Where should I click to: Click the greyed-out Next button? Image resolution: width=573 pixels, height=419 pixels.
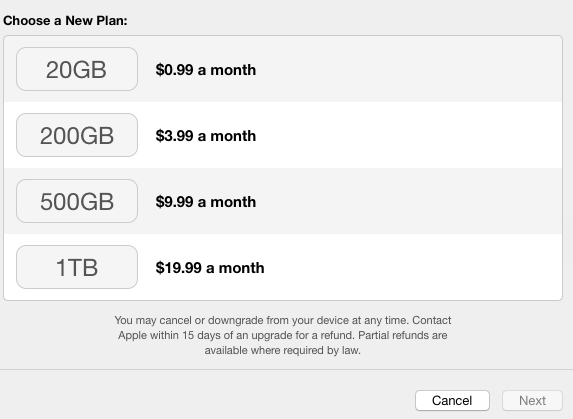(x=532, y=400)
